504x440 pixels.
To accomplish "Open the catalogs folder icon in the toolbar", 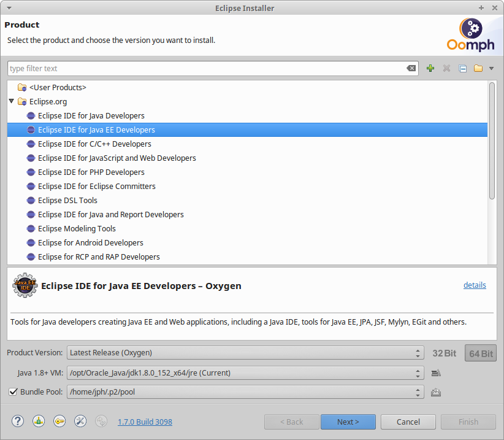I will coord(478,68).
